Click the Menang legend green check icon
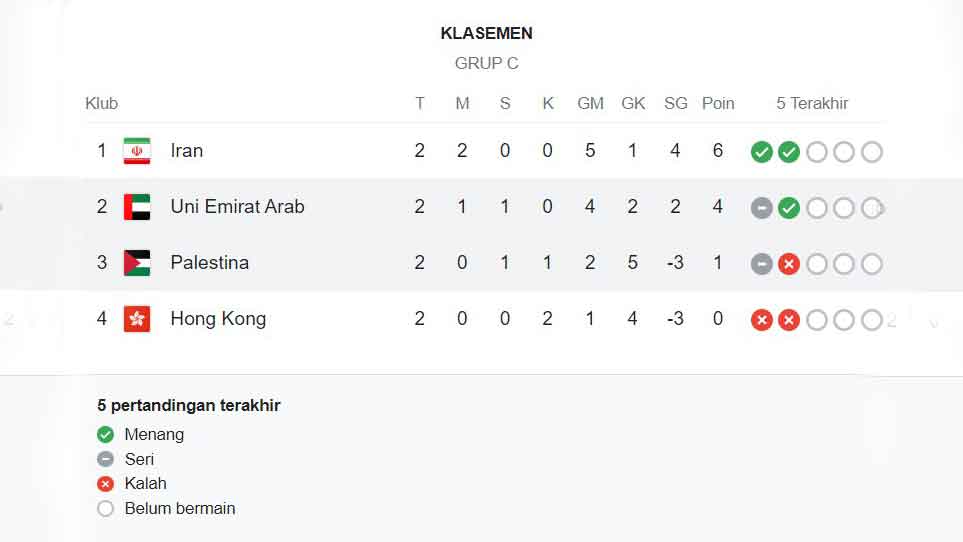The image size is (963, 542). click(105, 435)
